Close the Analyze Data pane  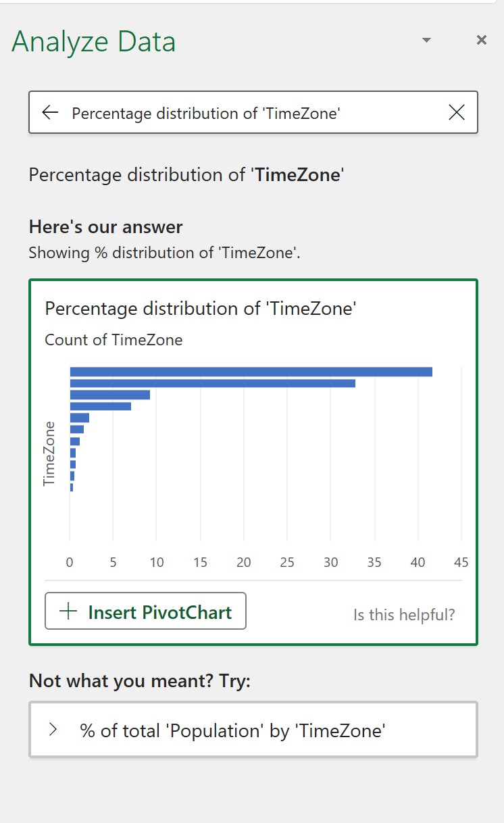(x=481, y=40)
